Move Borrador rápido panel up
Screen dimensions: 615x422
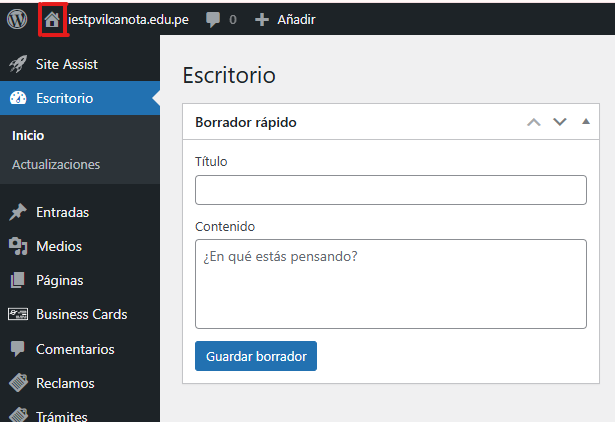pyautogui.click(x=534, y=122)
